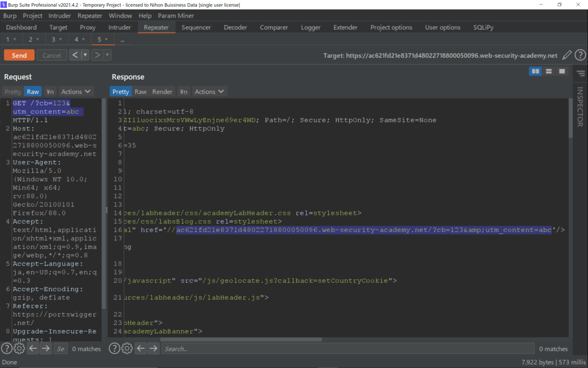Screen dimensions: 588x368
Task: Open Request search settings gear
Action: (19, 348)
